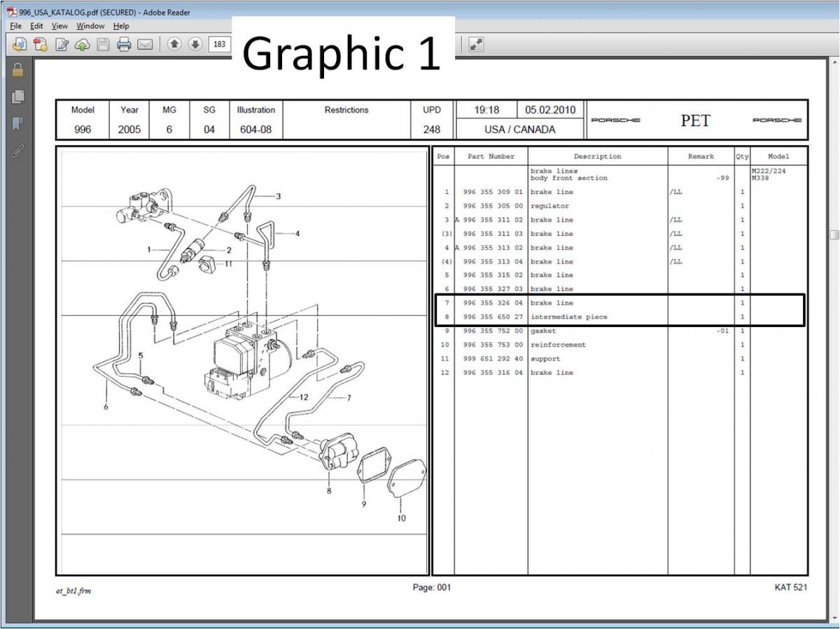Click the edit/sign document icon

pyautogui.click(x=62, y=45)
